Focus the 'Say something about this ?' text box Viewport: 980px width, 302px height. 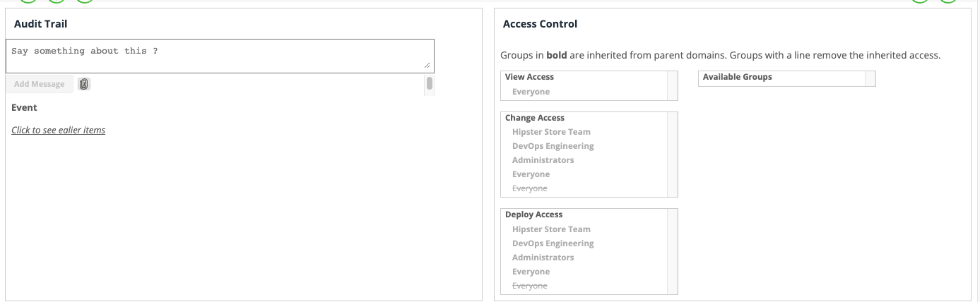point(220,56)
